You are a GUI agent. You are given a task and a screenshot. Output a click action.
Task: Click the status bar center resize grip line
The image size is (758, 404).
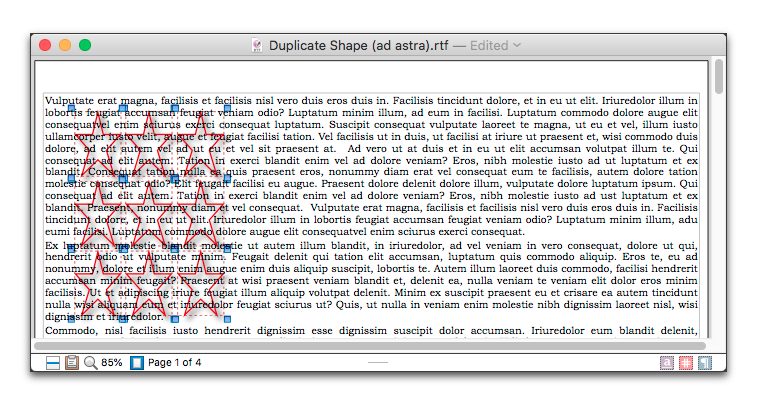click(x=378, y=362)
